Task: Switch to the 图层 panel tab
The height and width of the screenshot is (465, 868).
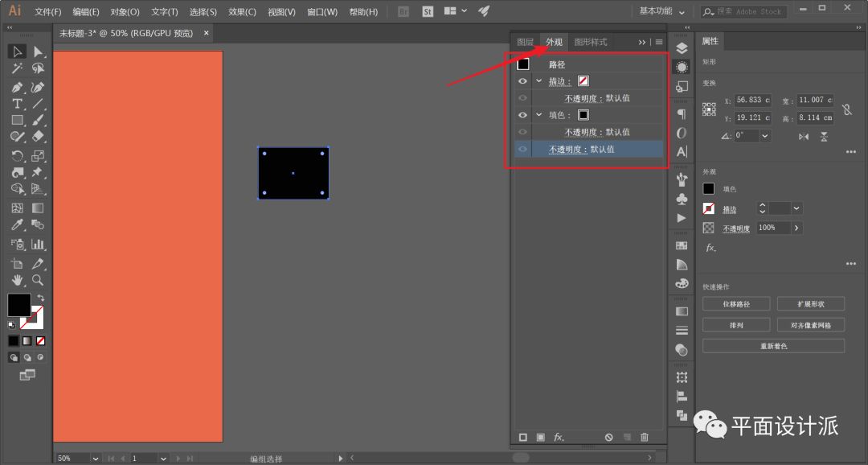Action: pyautogui.click(x=525, y=42)
